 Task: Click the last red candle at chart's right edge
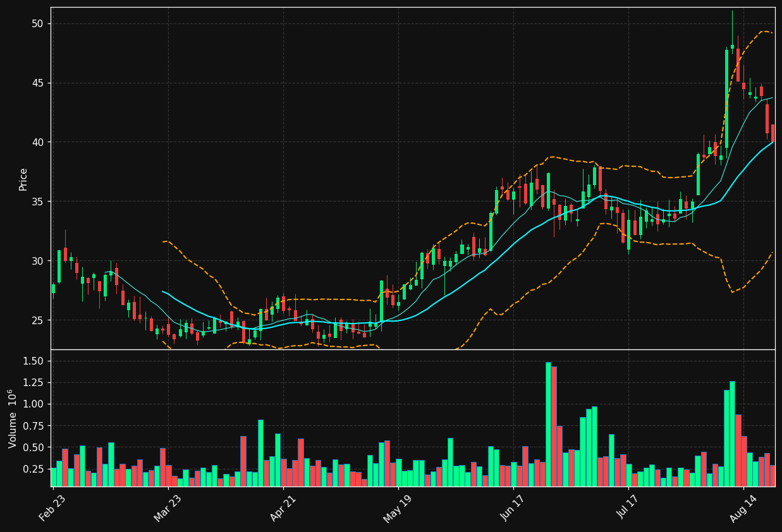coord(773,133)
